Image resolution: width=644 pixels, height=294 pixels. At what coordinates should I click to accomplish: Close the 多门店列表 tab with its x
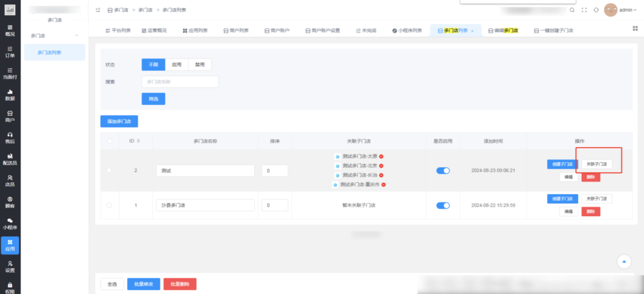pos(472,31)
